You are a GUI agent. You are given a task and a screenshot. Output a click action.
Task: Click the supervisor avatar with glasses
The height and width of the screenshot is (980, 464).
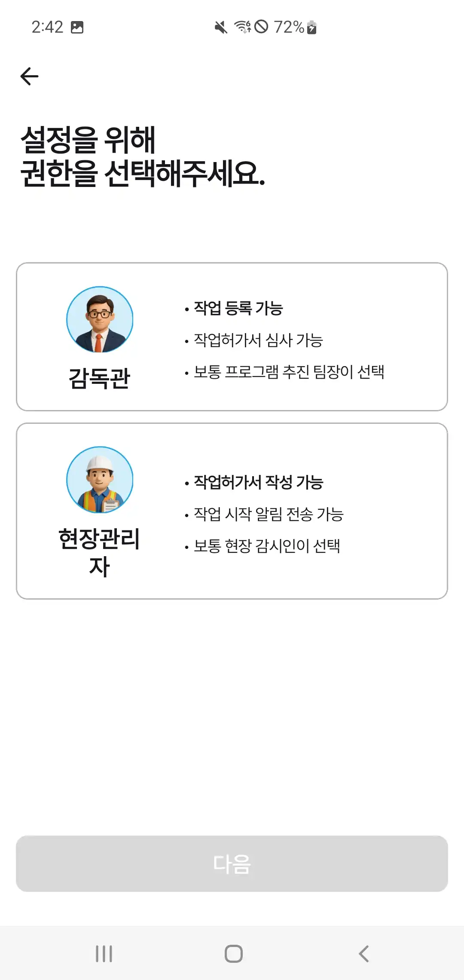point(100,320)
